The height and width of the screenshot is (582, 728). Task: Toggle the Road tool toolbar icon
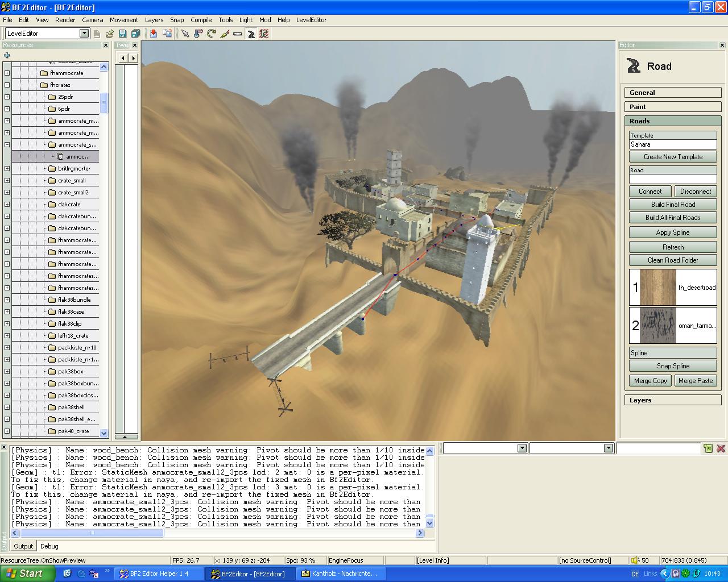coord(250,34)
